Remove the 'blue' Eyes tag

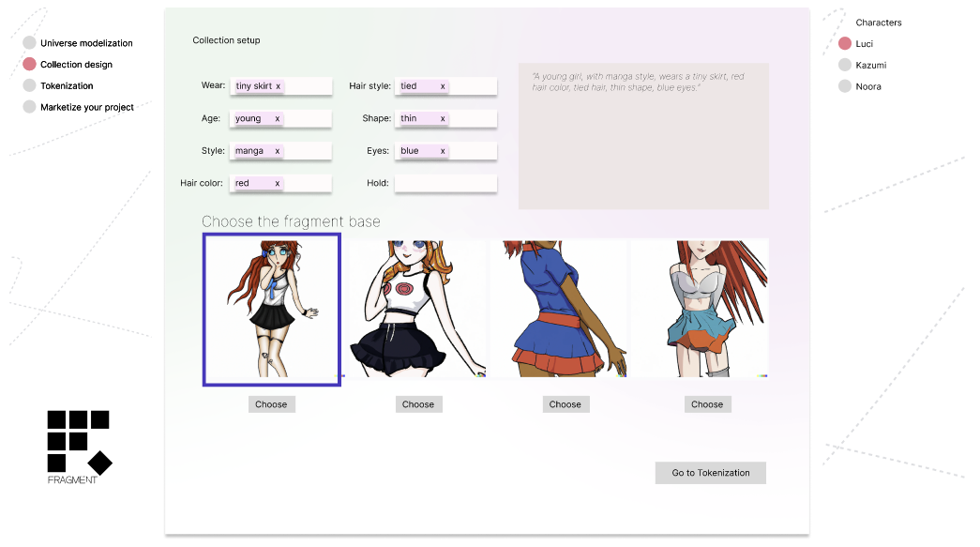[443, 151]
